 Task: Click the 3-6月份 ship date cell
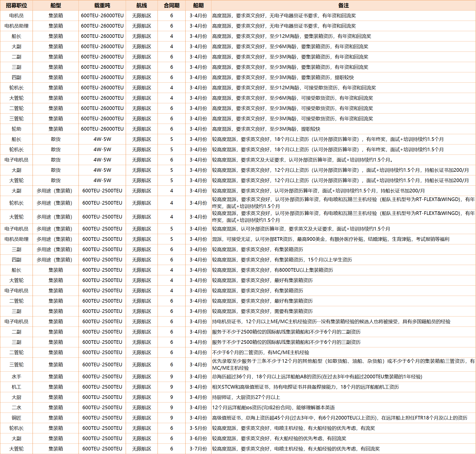coord(198,438)
